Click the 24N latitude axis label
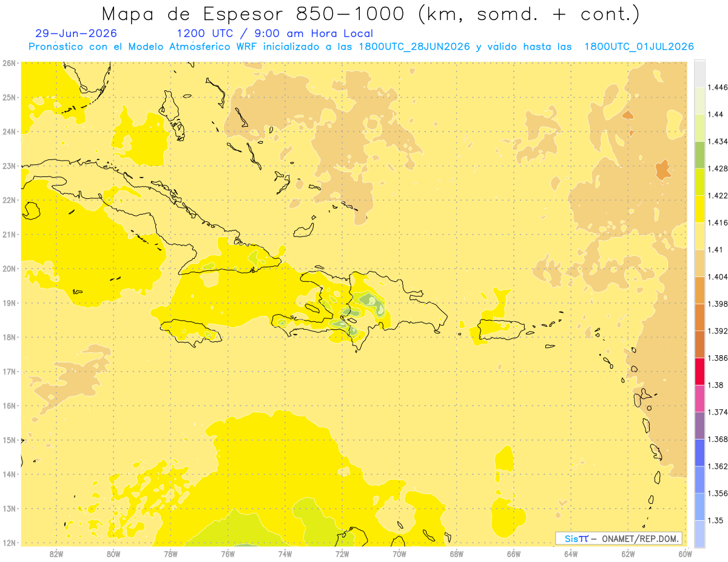The image size is (728, 562). coord(9,132)
